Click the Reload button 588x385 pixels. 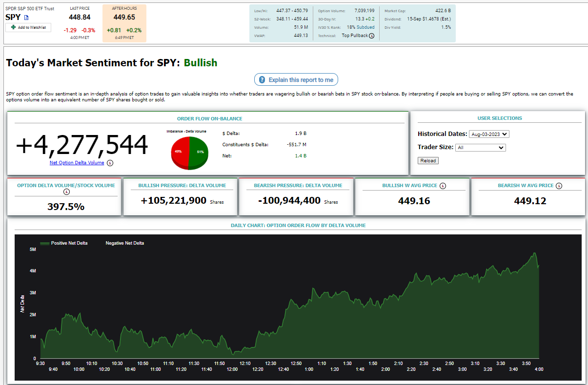pos(428,161)
